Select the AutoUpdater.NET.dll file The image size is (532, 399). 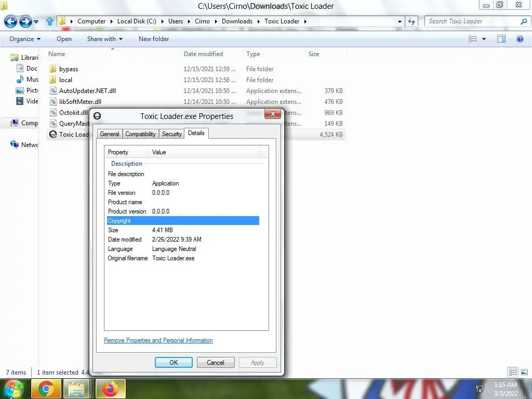click(87, 91)
